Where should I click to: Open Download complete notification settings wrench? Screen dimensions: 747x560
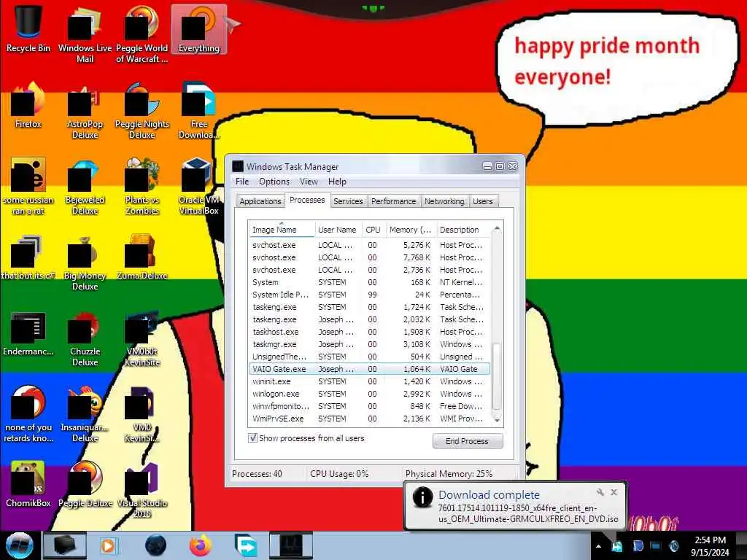tap(600, 492)
